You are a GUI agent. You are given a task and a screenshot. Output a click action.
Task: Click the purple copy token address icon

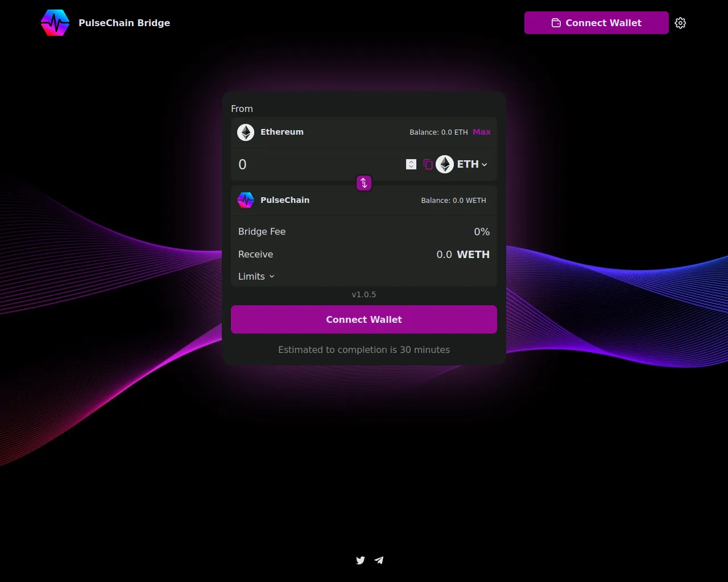428,165
